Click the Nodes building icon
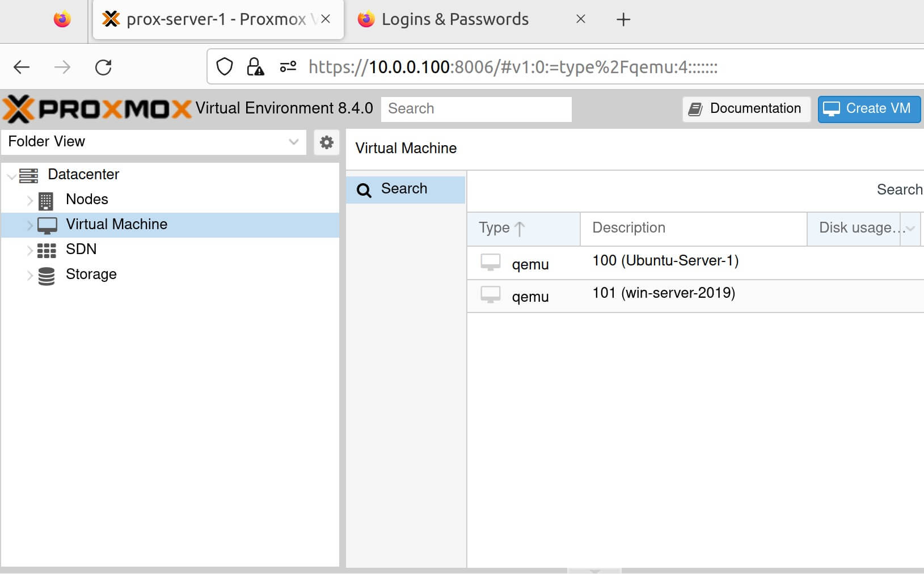924x574 pixels. (46, 200)
